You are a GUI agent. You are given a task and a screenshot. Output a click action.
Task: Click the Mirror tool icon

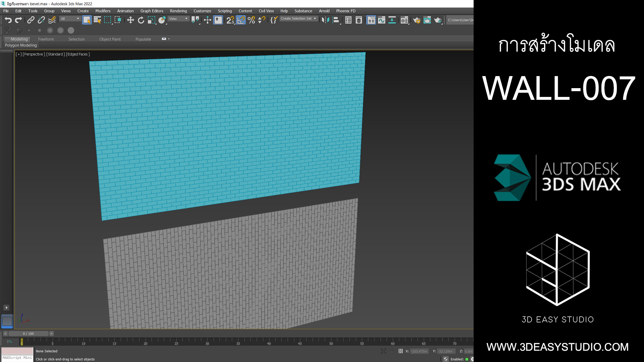pos(325,20)
